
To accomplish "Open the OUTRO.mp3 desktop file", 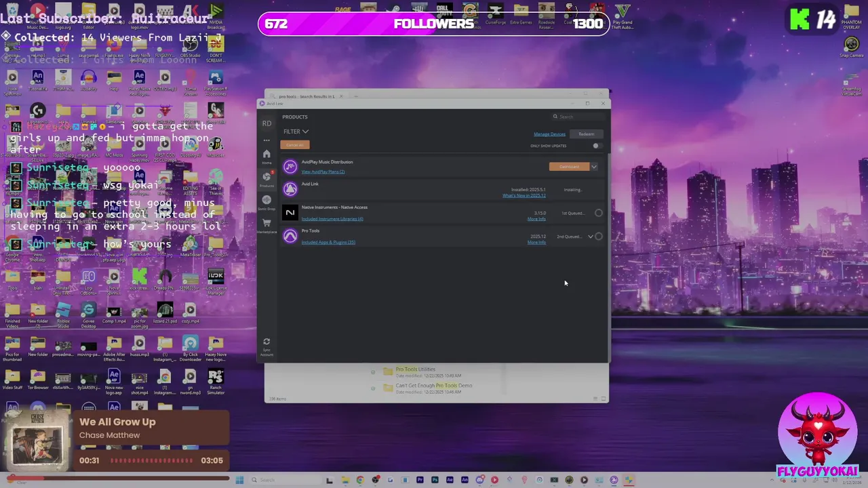I will pos(165,80).
